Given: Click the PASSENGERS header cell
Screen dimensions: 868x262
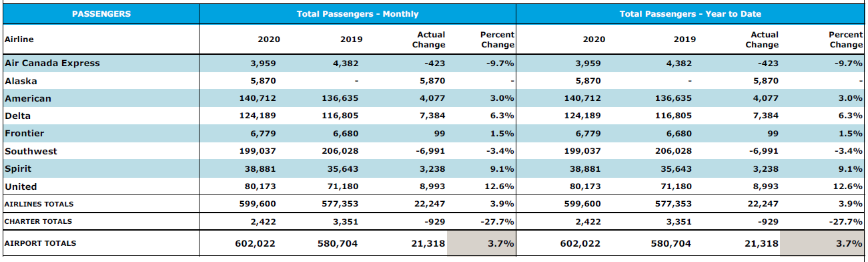Looking at the screenshot, I should (101, 13).
